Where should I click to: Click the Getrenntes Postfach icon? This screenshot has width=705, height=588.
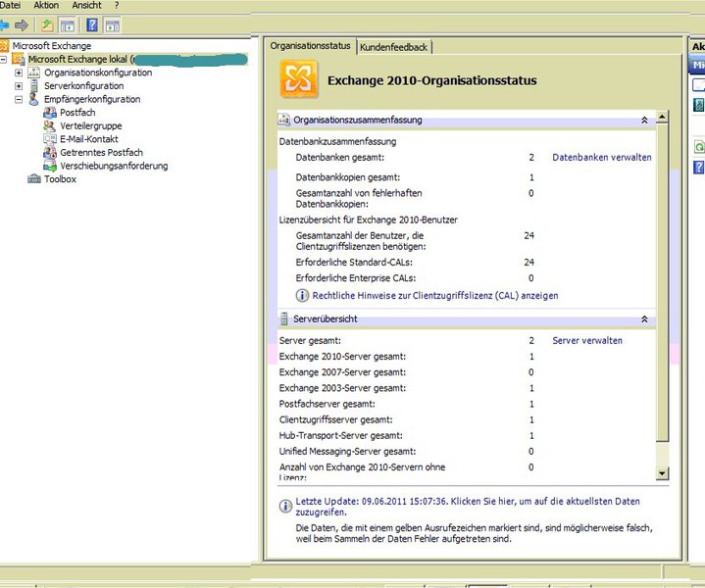[x=49, y=153]
